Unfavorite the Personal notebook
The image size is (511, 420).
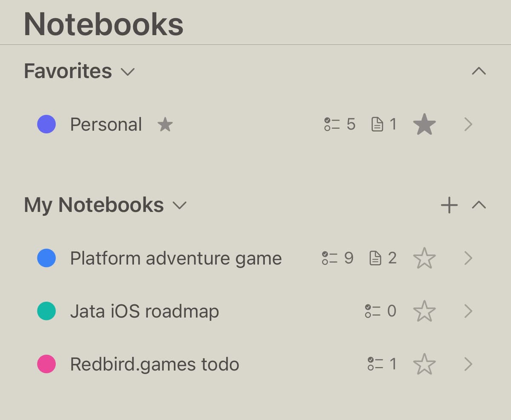[x=424, y=124]
